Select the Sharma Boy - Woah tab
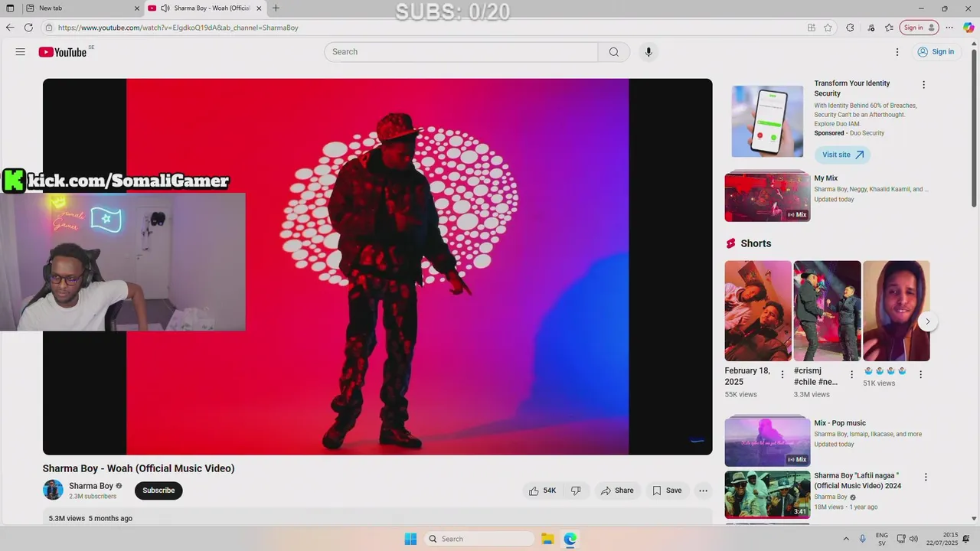Image resolution: width=980 pixels, height=551 pixels. (x=203, y=8)
